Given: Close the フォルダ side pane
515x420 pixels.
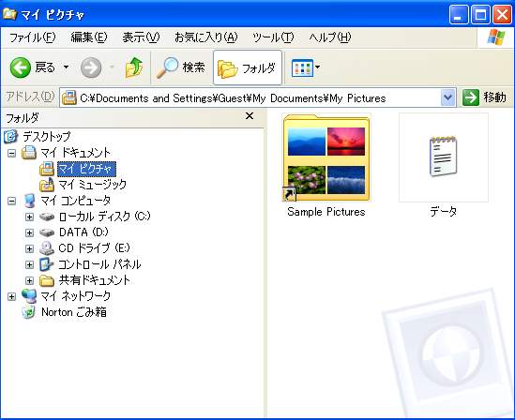Looking at the screenshot, I should tap(250, 116).
